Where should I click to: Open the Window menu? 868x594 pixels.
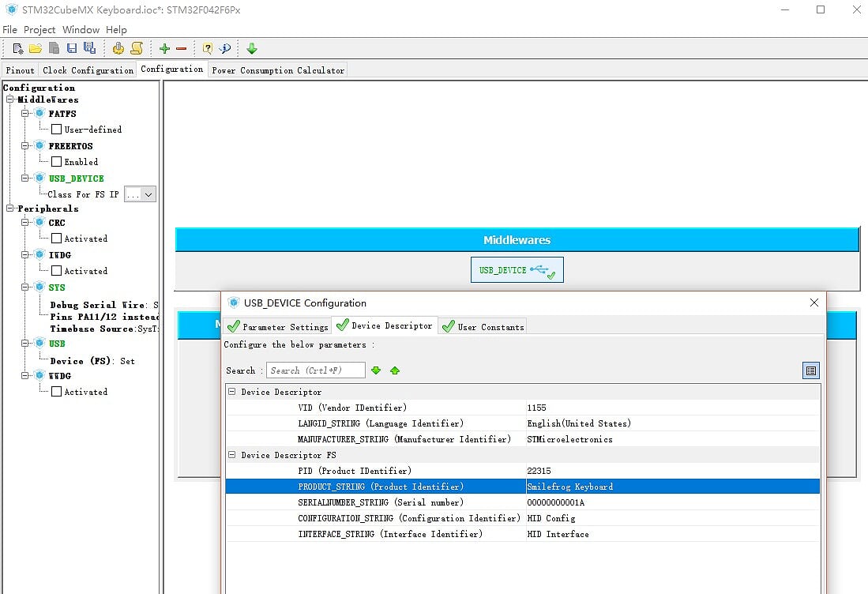(81, 30)
